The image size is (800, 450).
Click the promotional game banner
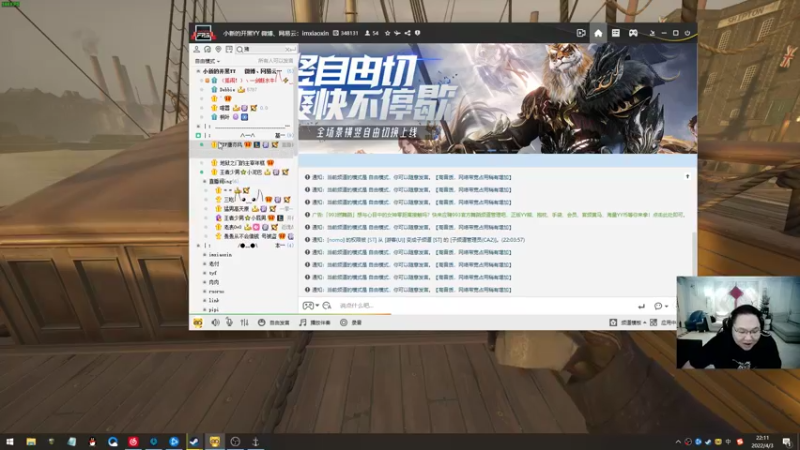497,98
